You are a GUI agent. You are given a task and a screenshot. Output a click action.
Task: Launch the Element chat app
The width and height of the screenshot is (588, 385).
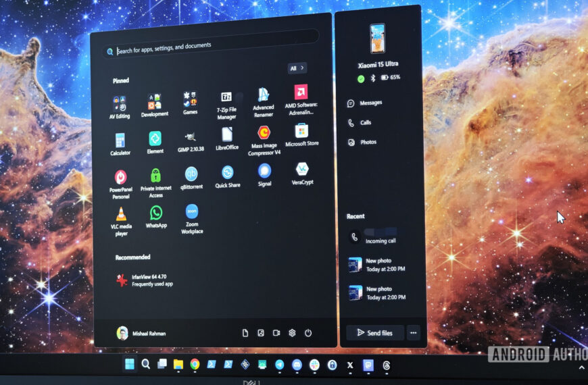155,143
